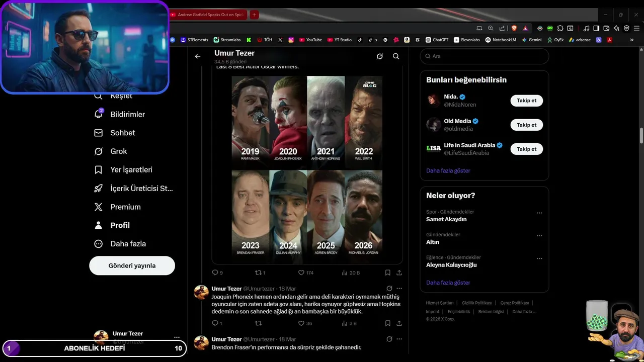Image resolution: width=644 pixels, height=362 pixels.
Task: Open Instagram bookmark icon
Action: pos(291,40)
